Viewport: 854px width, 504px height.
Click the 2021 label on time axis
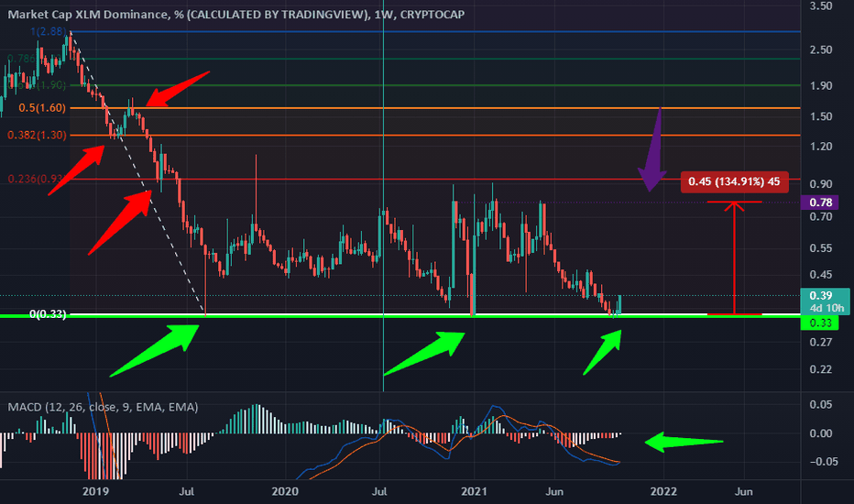[474, 491]
